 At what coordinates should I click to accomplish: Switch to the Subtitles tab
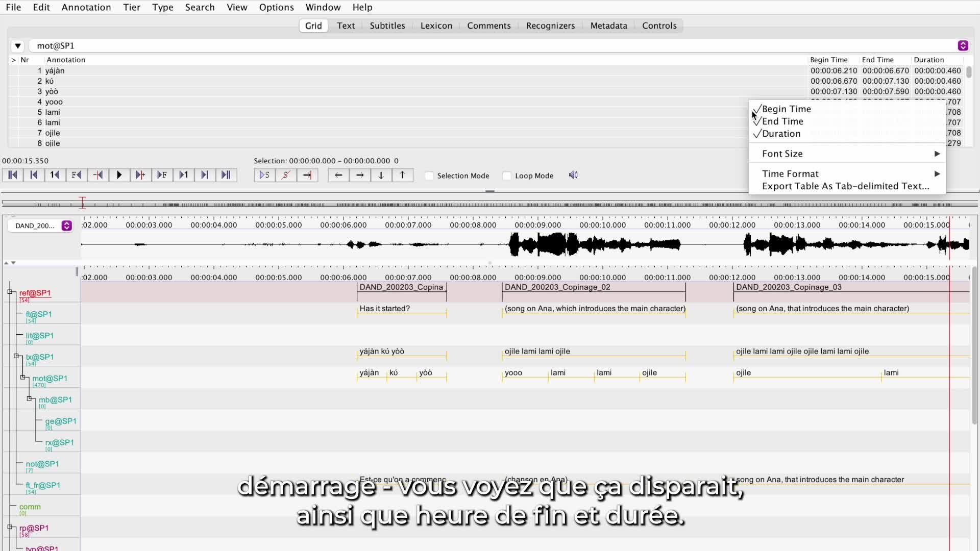click(x=387, y=26)
